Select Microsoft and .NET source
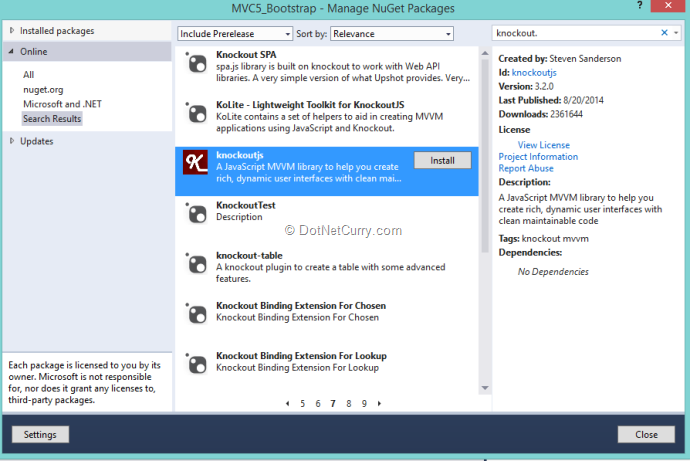 click(62, 104)
